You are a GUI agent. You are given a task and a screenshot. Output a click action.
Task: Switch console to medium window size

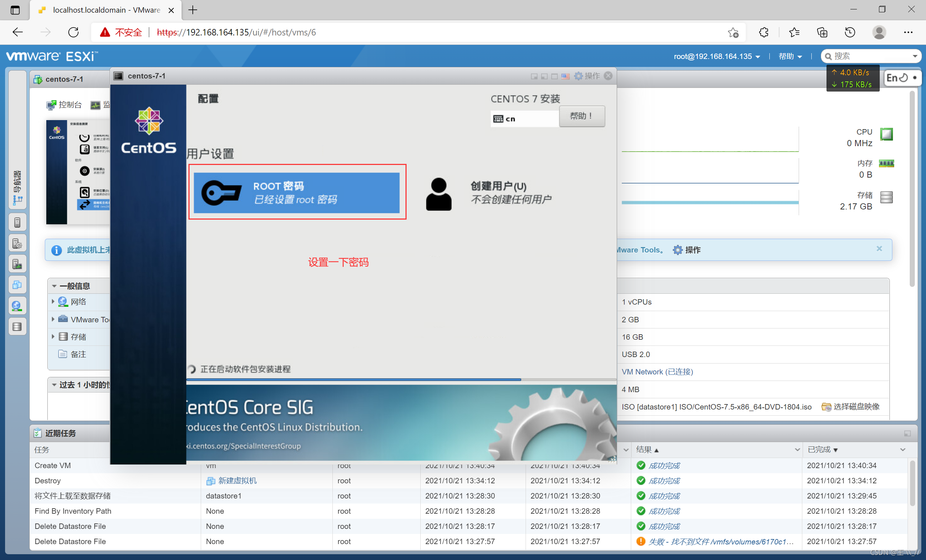pyautogui.click(x=544, y=76)
